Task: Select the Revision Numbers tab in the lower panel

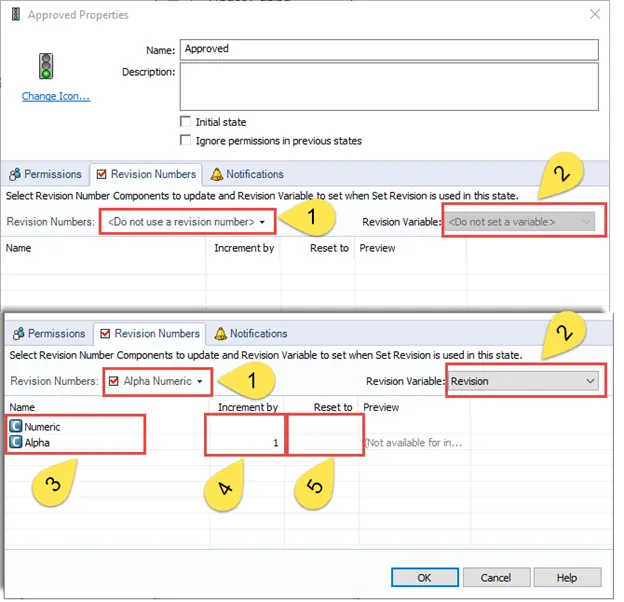Action: pos(150,334)
